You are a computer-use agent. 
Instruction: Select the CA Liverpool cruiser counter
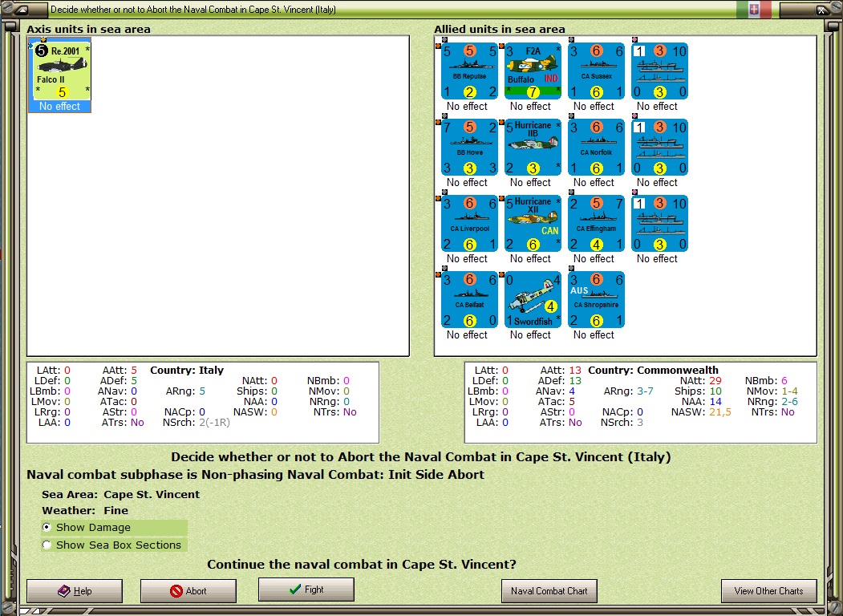[469, 224]
